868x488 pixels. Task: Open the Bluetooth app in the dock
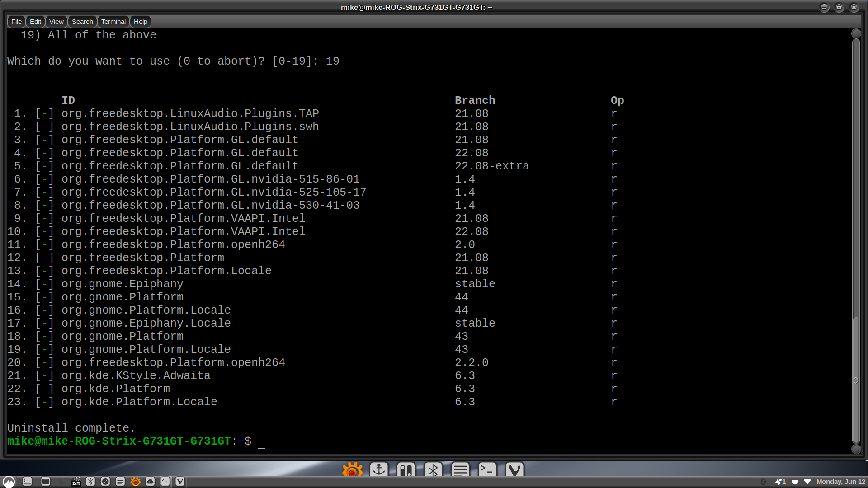pos(433,469)
